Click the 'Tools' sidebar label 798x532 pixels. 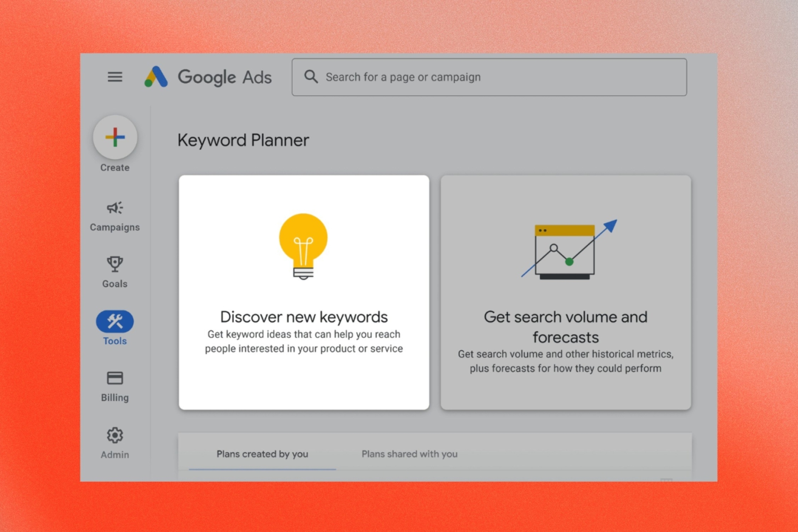tap(115, 341)
